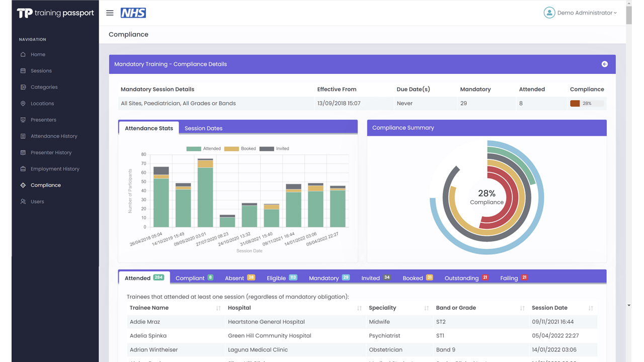Open the Home link in the navigation
Viewport: 644px width, 362px height.
[x=38, y=54]
